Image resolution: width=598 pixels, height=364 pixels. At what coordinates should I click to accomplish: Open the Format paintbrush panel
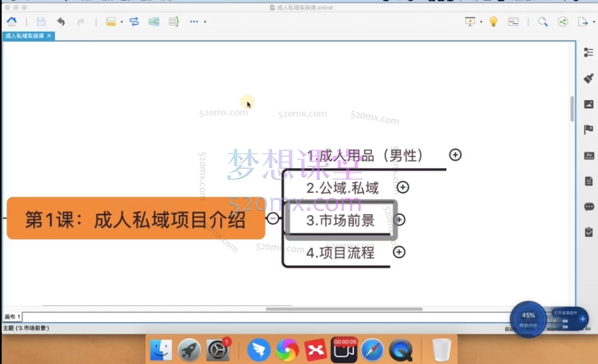(588, 78)
